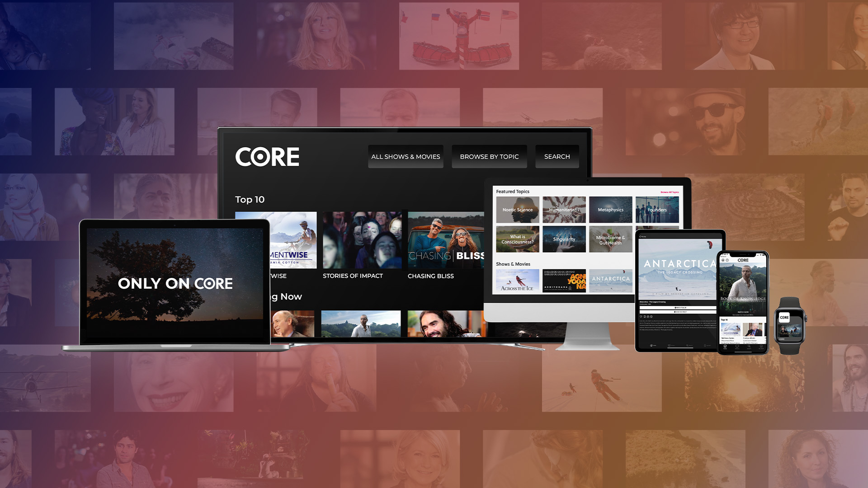Image resolution: width=868 pixels, height=488 pixels.
Task: Tap the Search icon on phone tab bar
Action: coord(749,346)
